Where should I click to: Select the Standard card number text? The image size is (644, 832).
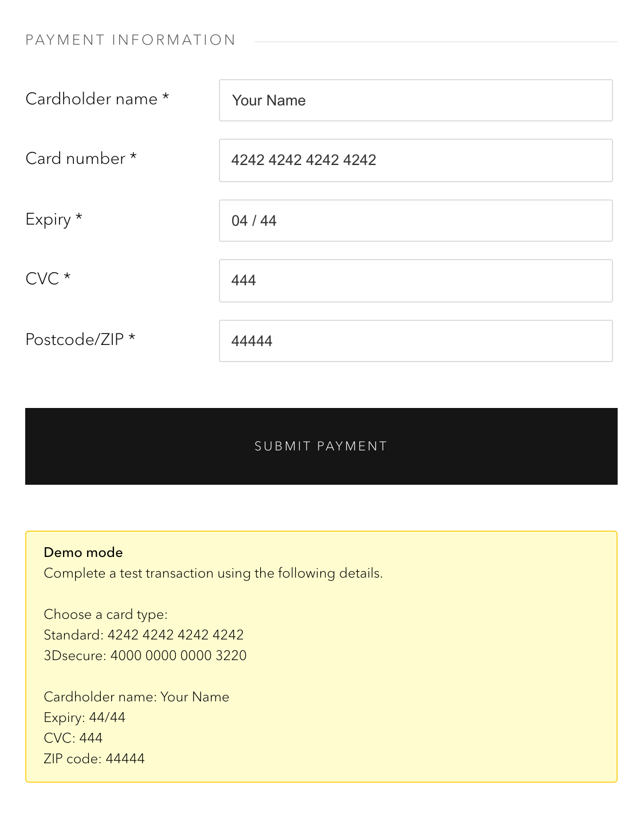coord(175,635)
